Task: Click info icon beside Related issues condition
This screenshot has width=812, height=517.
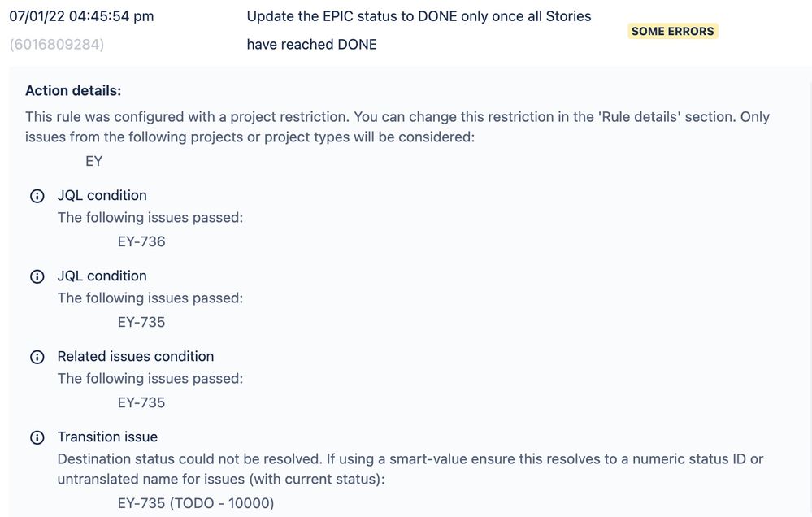Action: (37, 357)
